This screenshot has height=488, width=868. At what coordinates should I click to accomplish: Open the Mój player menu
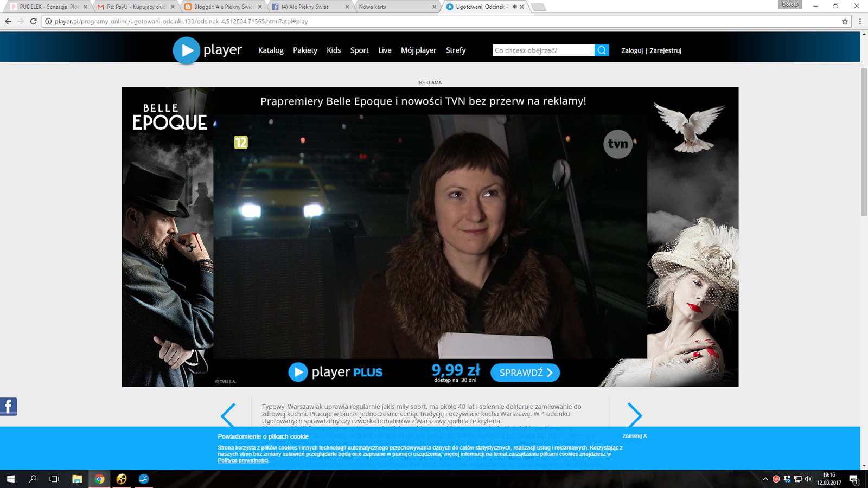418,50
